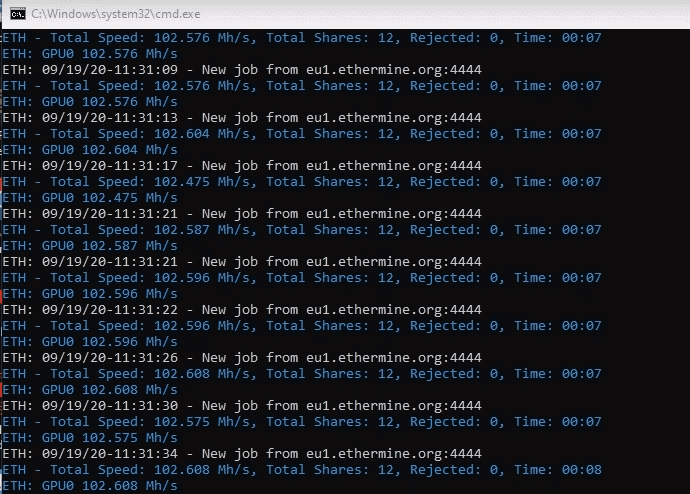Click the 11:31:17 new job entry

click(241, 166)
